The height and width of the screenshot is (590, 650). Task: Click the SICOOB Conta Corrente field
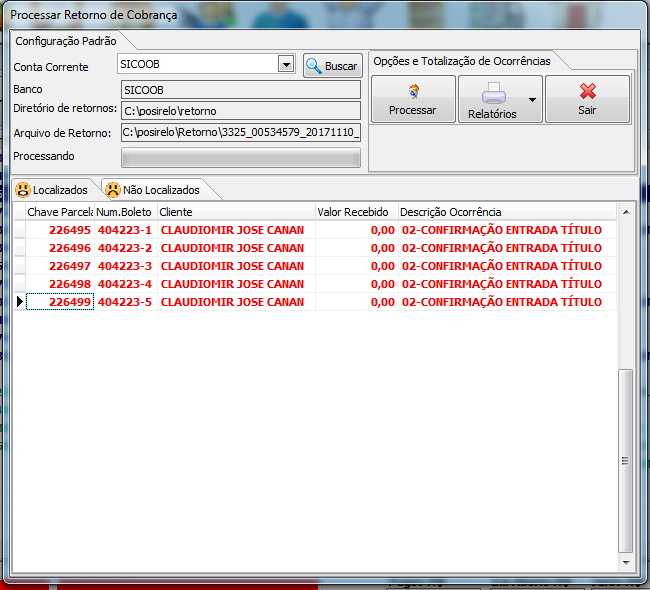tap(206, 64)
